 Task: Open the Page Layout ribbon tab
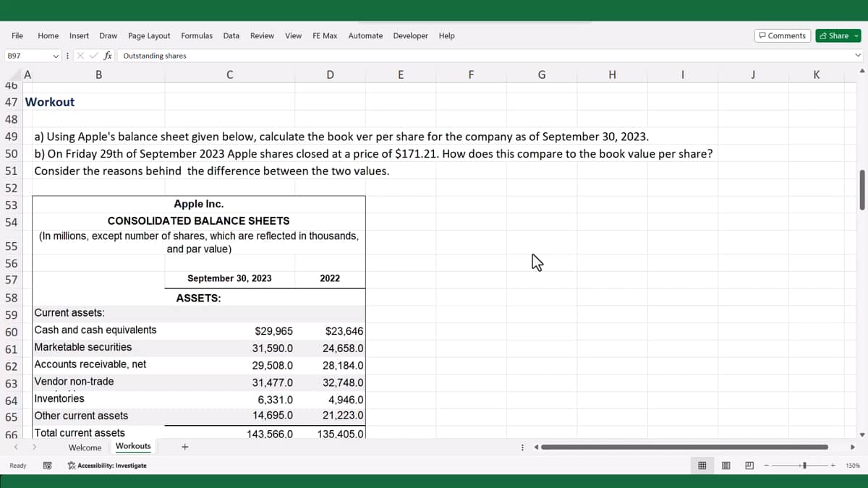[x=149, y=35]
